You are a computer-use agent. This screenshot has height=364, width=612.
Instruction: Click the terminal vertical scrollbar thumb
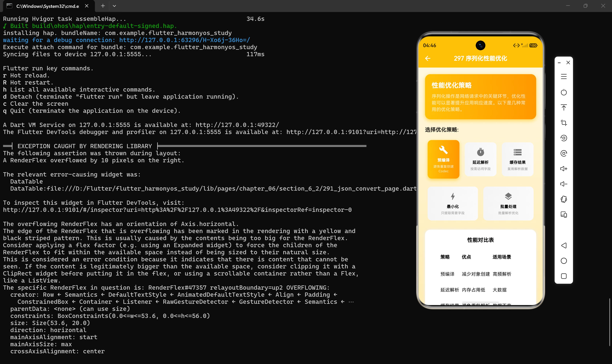point(610,322)
